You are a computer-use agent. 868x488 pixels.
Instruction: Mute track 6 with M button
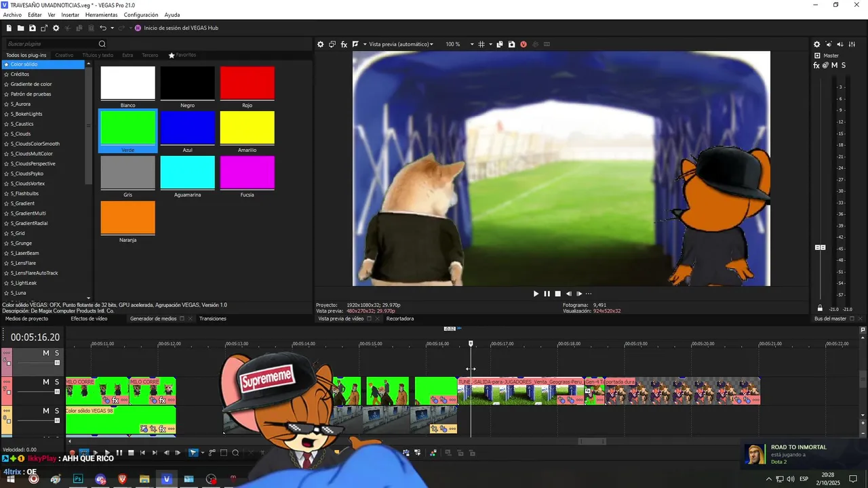pos(46,353)
